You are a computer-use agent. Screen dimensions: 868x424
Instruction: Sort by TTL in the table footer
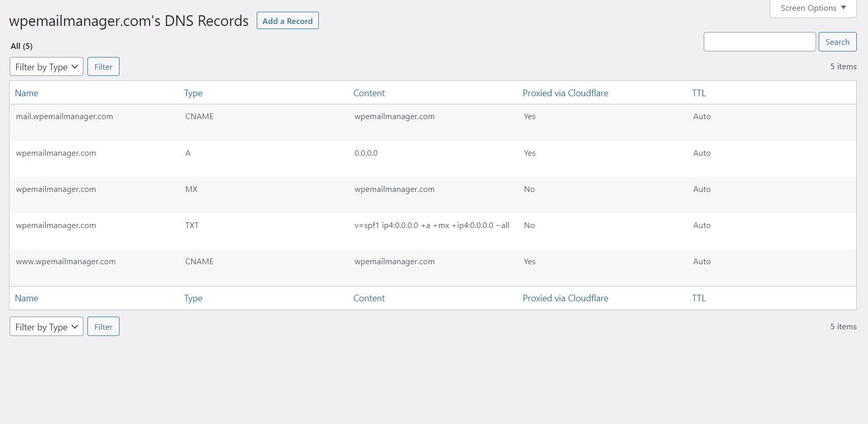(x=699, y=298)
